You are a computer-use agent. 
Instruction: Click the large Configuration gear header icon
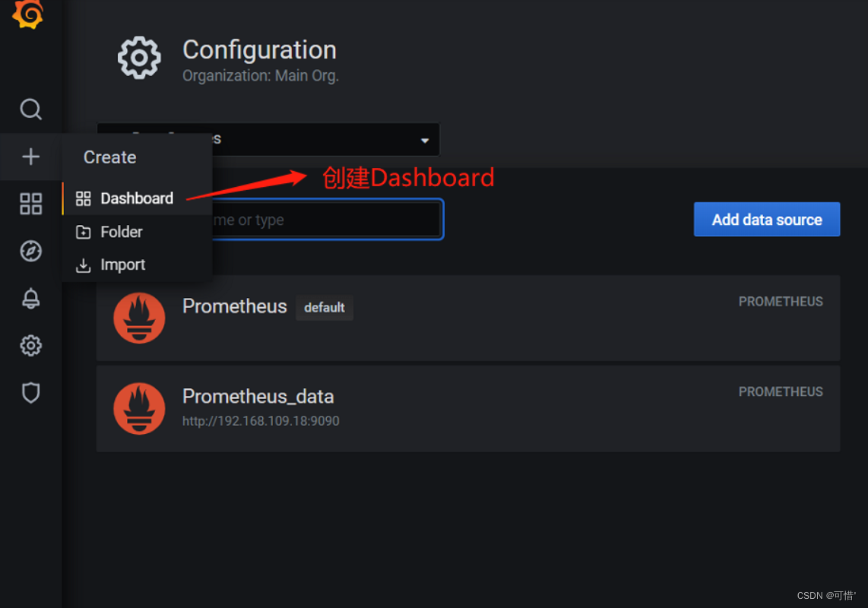(x=139, y=58)
